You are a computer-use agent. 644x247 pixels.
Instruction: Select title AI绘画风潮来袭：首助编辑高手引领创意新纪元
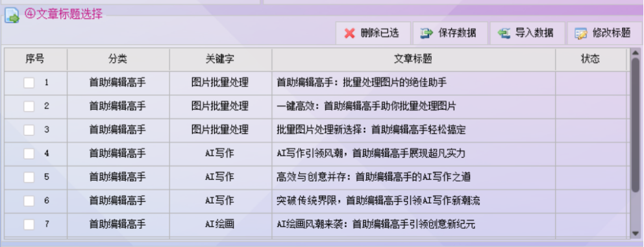click(x=376, y=224)
